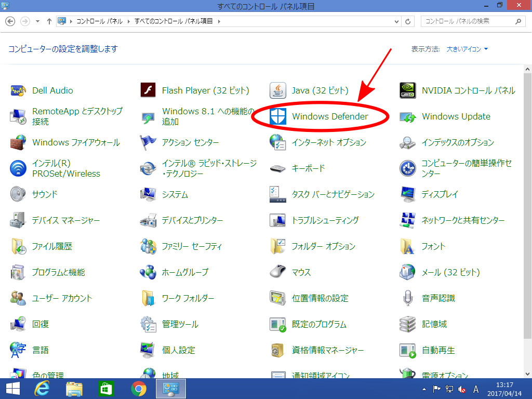Viewport: 532px width, 399px height.
Task: Open デバイスとプリンター printer icon
Action: (148, 220)
